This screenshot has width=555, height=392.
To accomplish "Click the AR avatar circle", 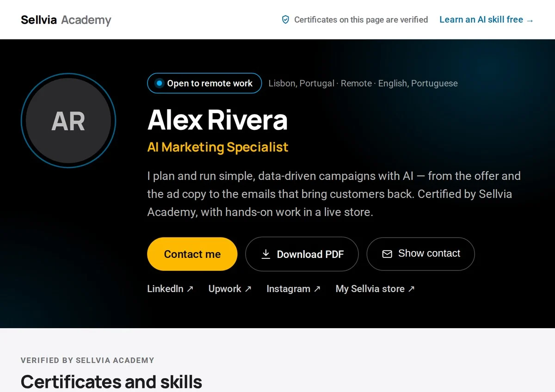I will point(68,121).
